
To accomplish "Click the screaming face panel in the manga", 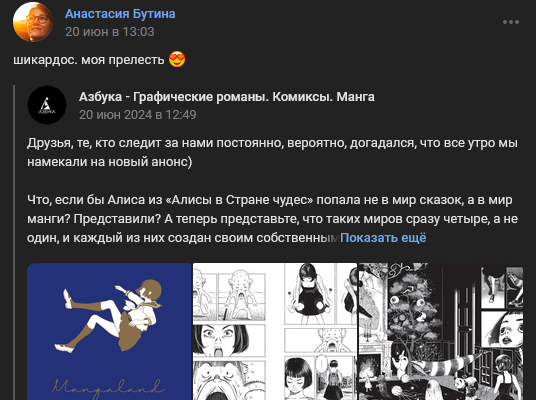I will [229, 341].
